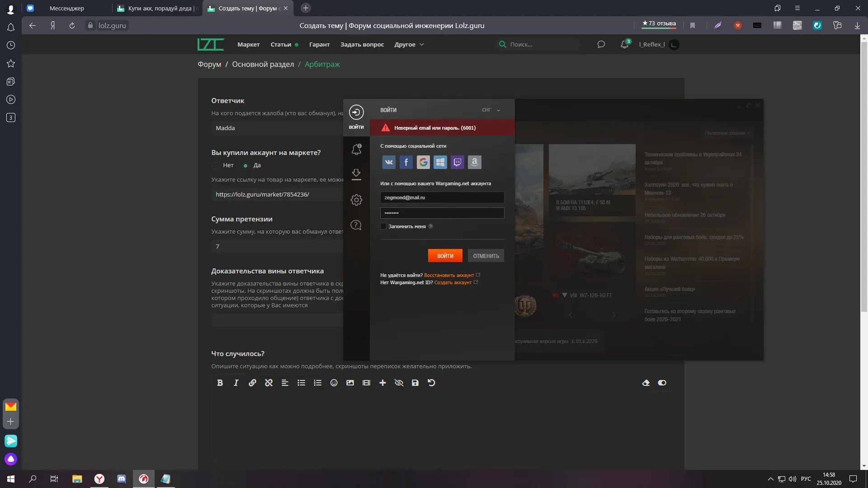Toggle italic formatting in editor
Screen dimensions: 868x488
pos(236,383)
